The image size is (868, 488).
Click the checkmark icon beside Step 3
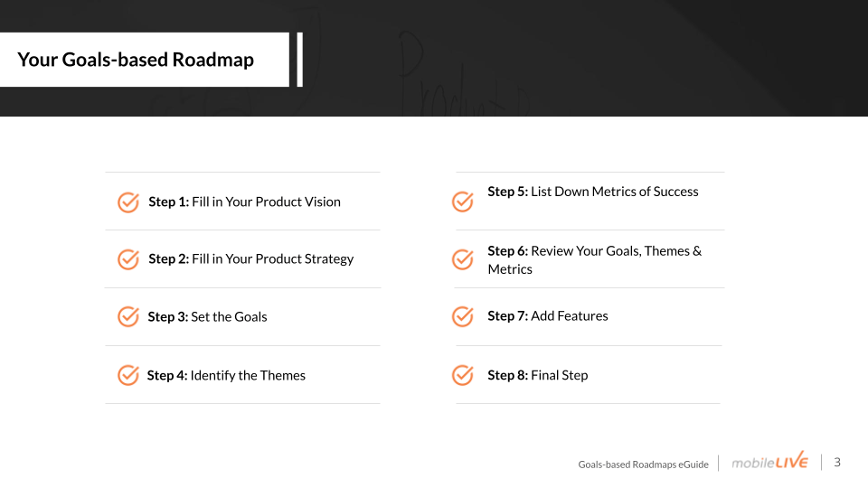pos(128,317)
